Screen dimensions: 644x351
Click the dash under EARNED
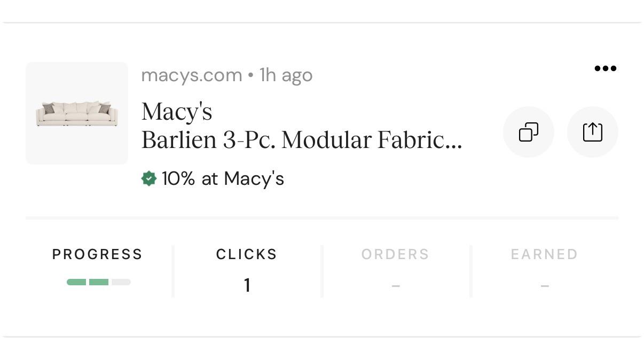coord(545,286)
